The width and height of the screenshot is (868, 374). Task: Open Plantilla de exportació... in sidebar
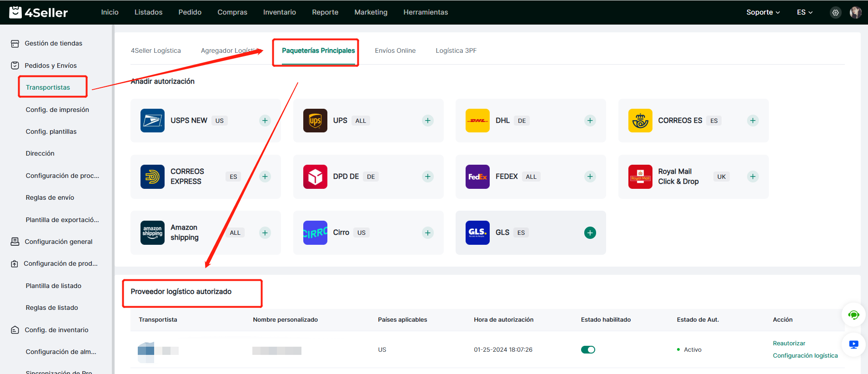click(x=62, y=220)
